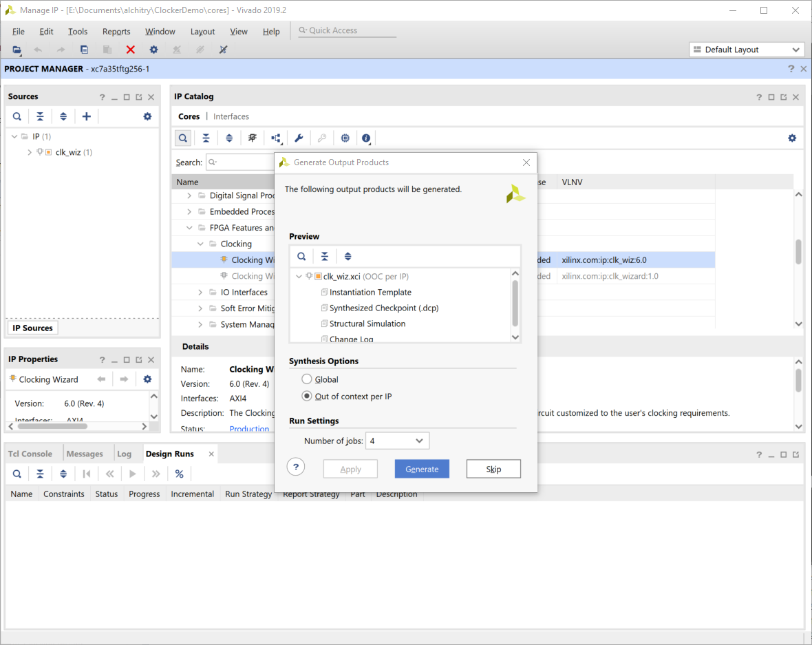Close the Generate Output Products dialog
Screen dimensions: 812x645
point(526,162)
